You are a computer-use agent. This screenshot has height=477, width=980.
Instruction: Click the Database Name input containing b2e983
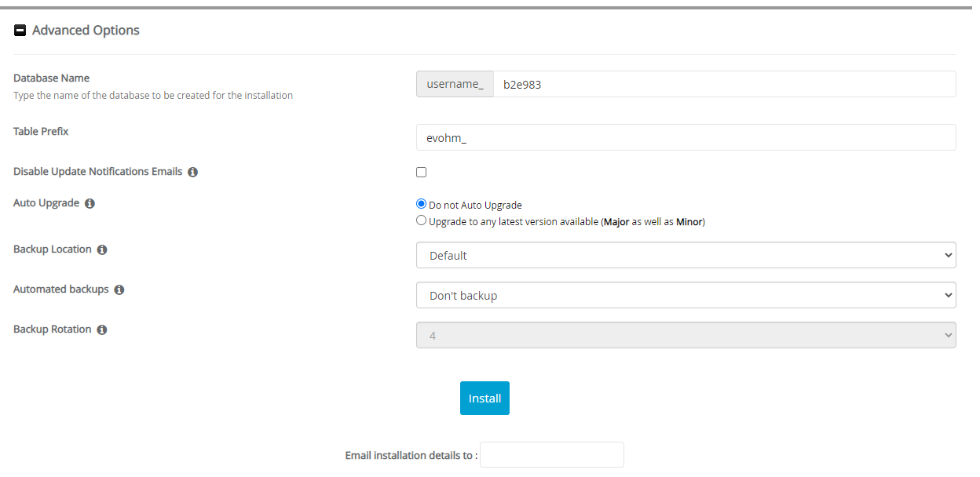pos(723,84)
